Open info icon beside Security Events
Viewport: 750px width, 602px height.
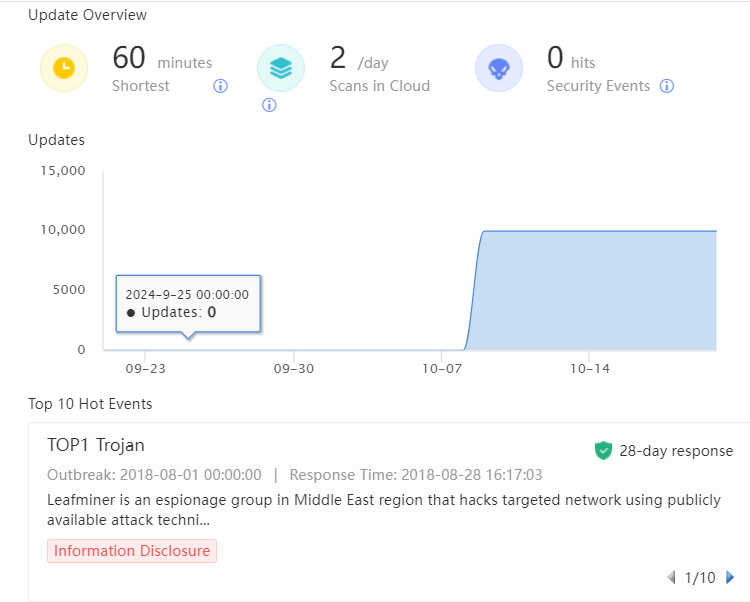(x=667, y=86)
